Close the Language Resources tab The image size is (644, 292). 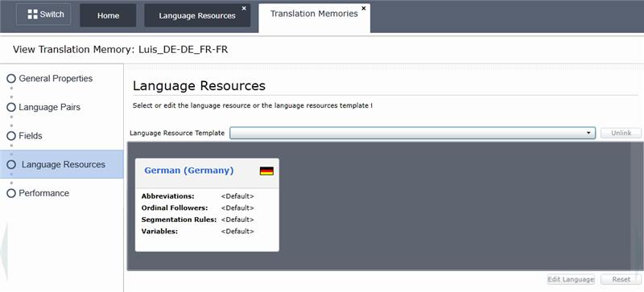click(244, 8)
